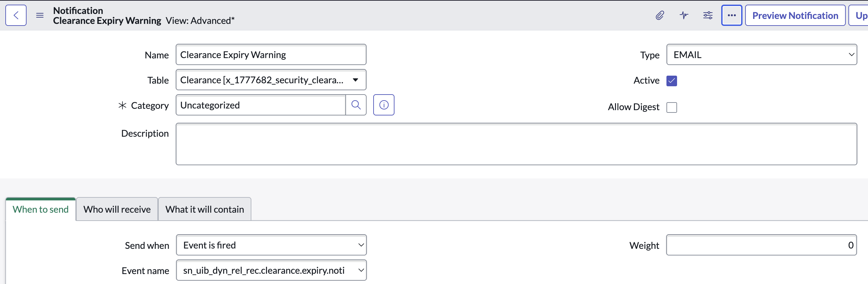The height and width of the screenshot is (284, 868).
Task: Enable the Allow Digest checkbox
Action: coord(671,107)
